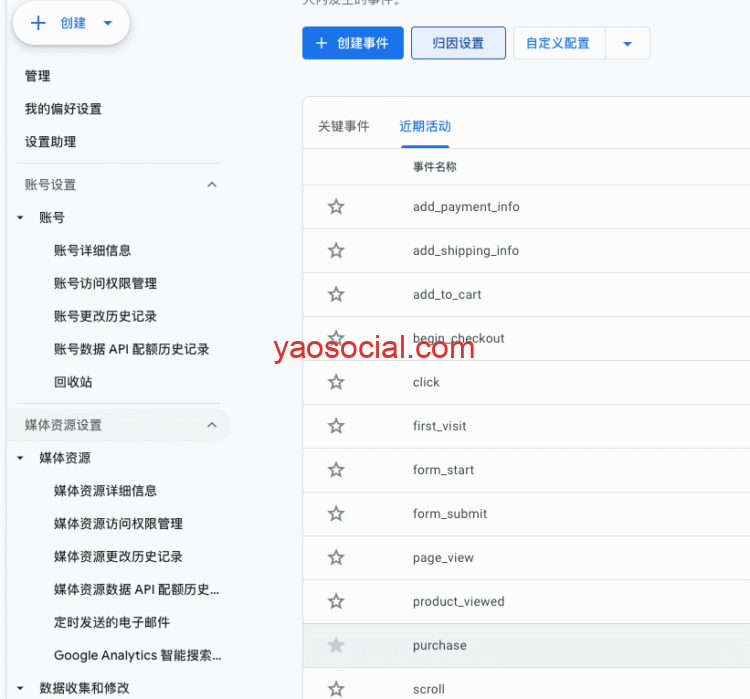Open 归因设置 settings button
The image size is (750, 699).
(458, 44)
